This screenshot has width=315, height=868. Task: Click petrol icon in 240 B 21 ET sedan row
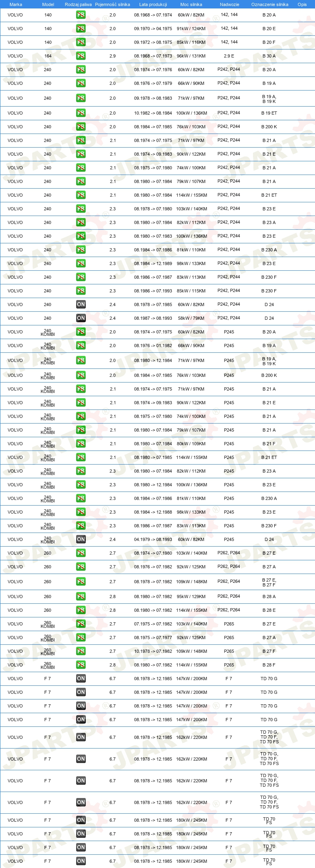[81, 195]
